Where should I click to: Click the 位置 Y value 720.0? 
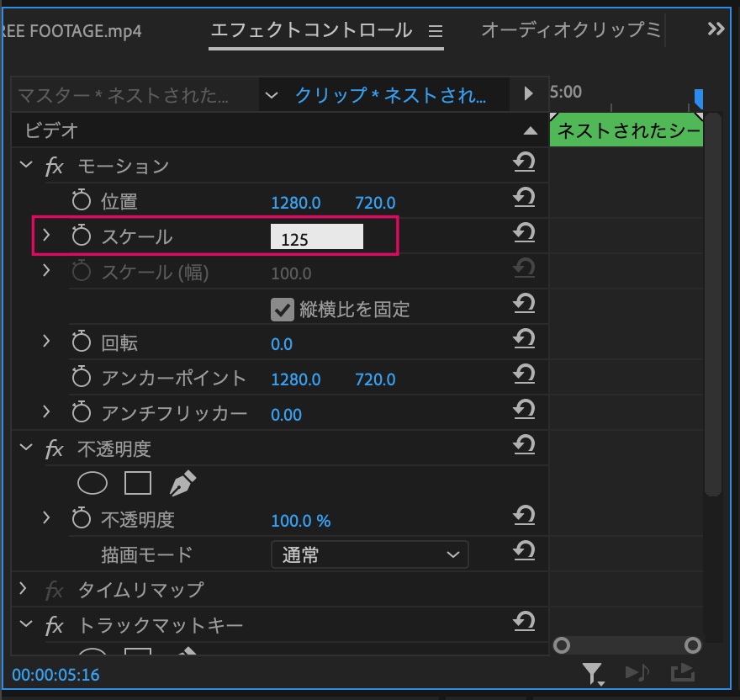[375, 203]
